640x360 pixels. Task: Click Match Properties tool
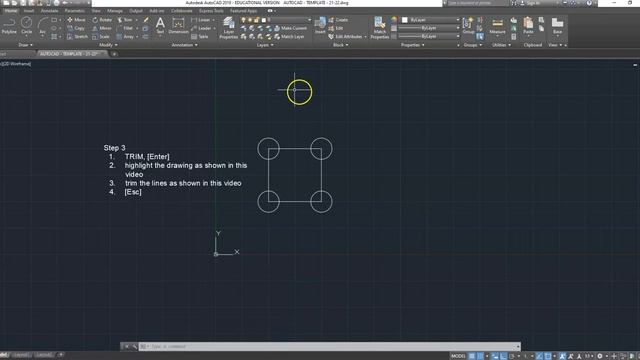380,28
